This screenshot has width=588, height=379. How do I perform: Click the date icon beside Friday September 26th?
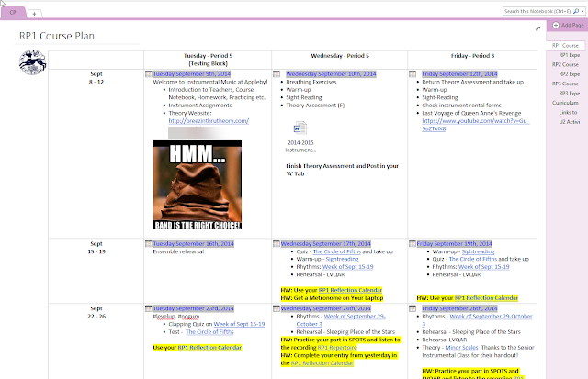[x=413, y=308]
